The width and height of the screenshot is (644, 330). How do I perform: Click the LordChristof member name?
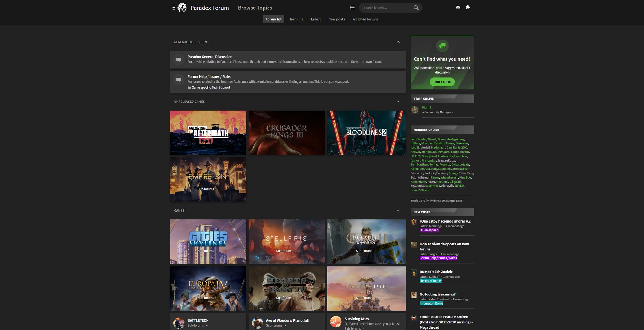pos(419,139)
